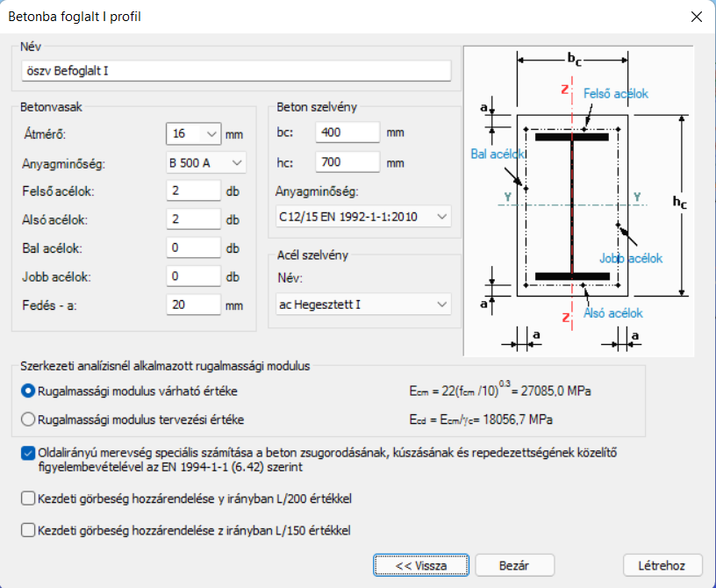The image size is (716, 588).
Task: Expand the rebar Anyagminőség B 500 A dropdown
Action: click(206, 162)
